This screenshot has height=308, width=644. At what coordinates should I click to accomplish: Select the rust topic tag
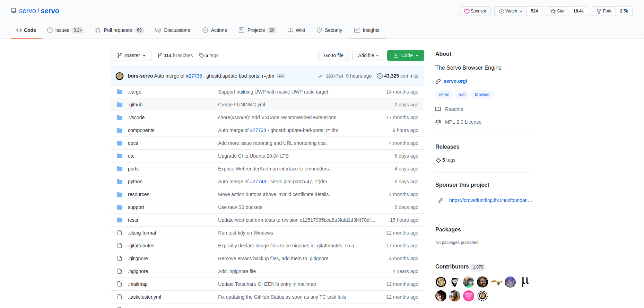pos(462,95)
